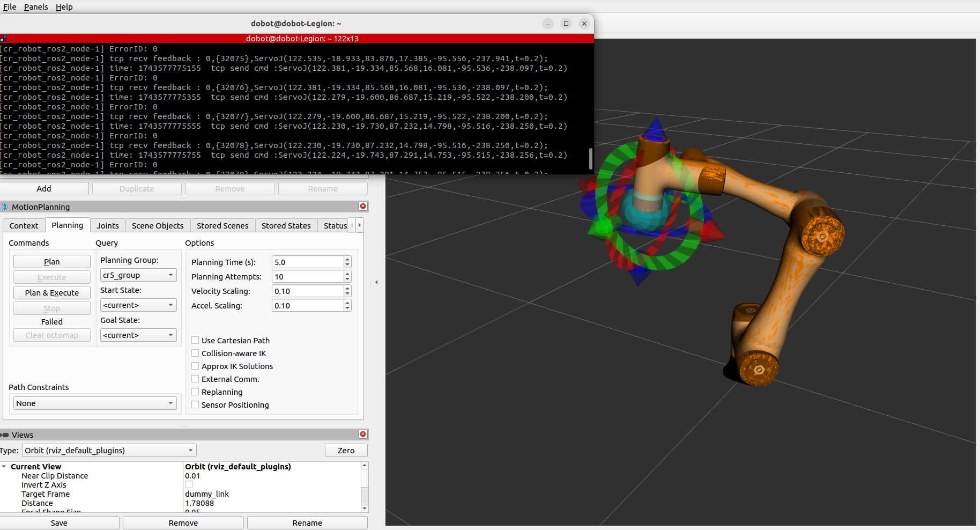
Task: Click the terminal window vertical scrollbar
Action: coord(591,159)
